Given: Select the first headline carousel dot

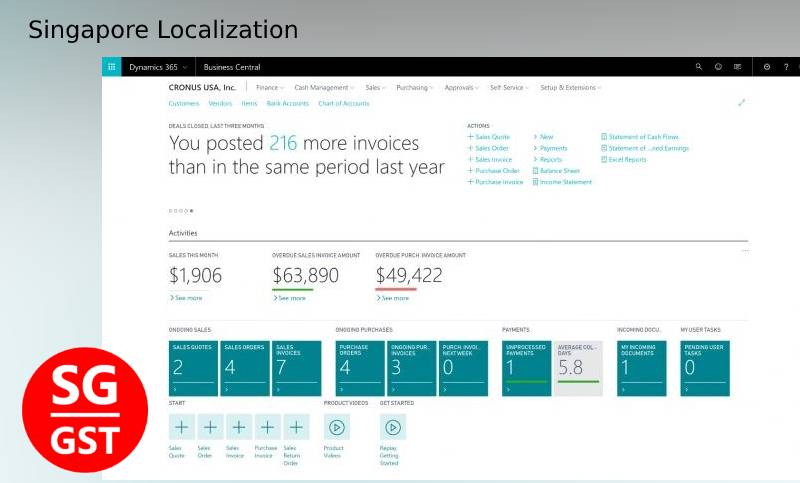Looking at the screenshot, I should coord(170,211).
